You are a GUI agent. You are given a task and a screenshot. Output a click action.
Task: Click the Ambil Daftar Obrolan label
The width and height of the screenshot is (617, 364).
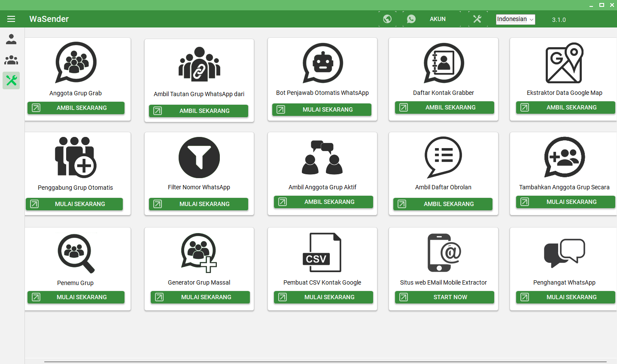[x=443, y=187]
